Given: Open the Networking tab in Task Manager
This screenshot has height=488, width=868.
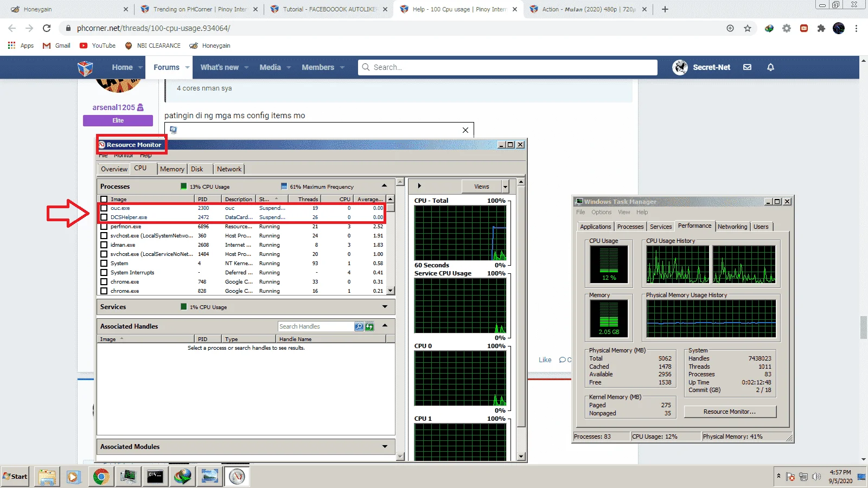Looking at the screenshot, I should click(732, 227).
